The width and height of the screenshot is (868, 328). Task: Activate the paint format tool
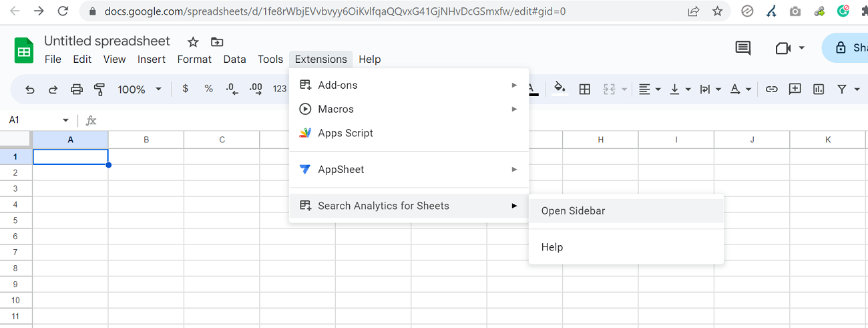click(x=99, y=89)
